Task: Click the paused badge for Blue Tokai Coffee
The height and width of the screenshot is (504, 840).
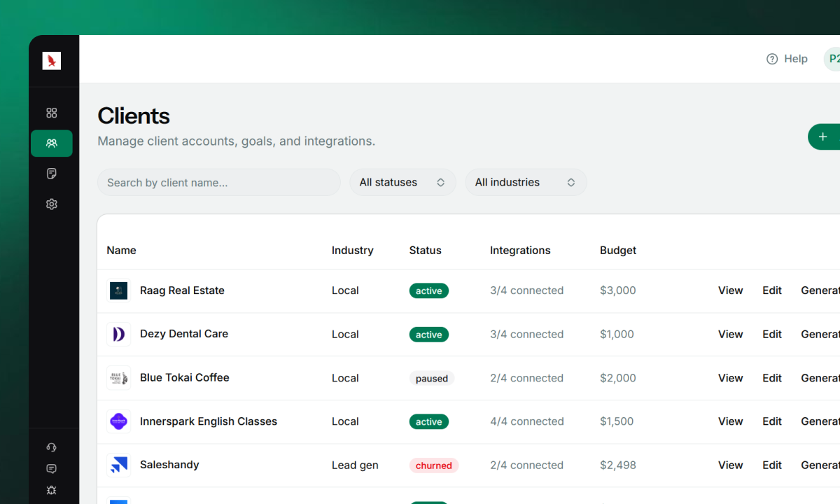Action: tap(432, 378)
